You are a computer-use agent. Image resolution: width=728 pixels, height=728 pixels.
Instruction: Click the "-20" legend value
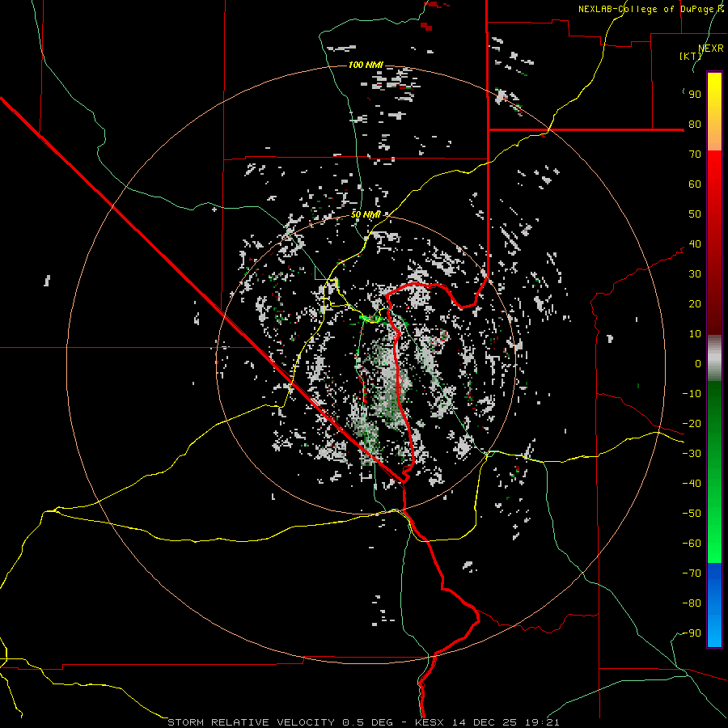click(x=692, y=424)
